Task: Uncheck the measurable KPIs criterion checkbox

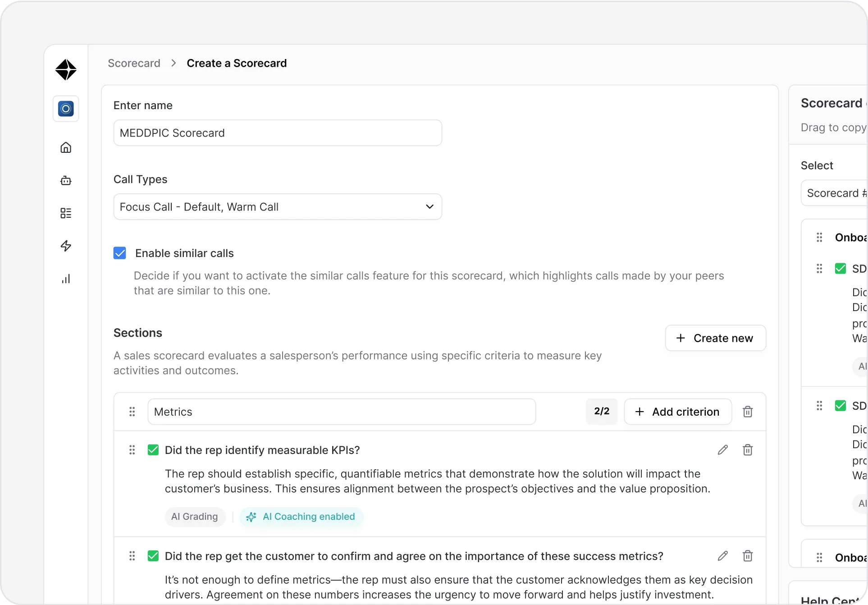Action: [153, 450]
